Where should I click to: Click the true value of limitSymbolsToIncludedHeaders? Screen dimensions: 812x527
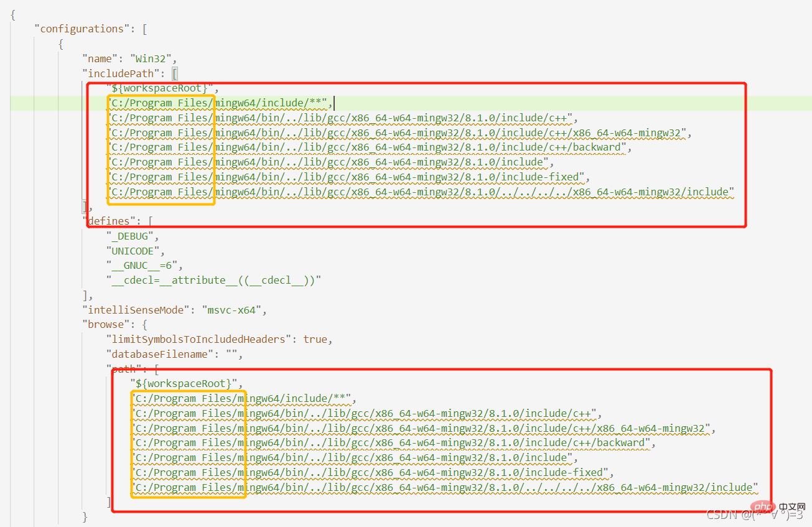(x=315, y=340)
